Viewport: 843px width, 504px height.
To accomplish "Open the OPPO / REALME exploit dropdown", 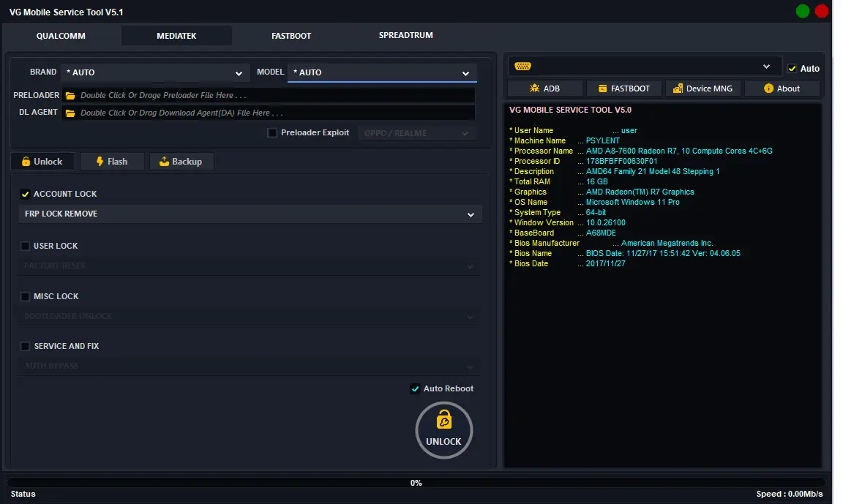I will pyautogui.click(x=417, y=132).
